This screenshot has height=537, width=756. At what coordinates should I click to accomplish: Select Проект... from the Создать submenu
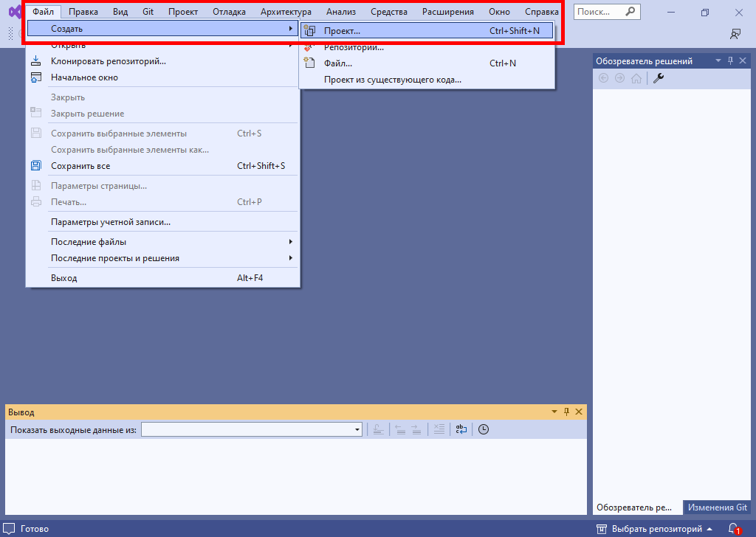coord(342,31)
